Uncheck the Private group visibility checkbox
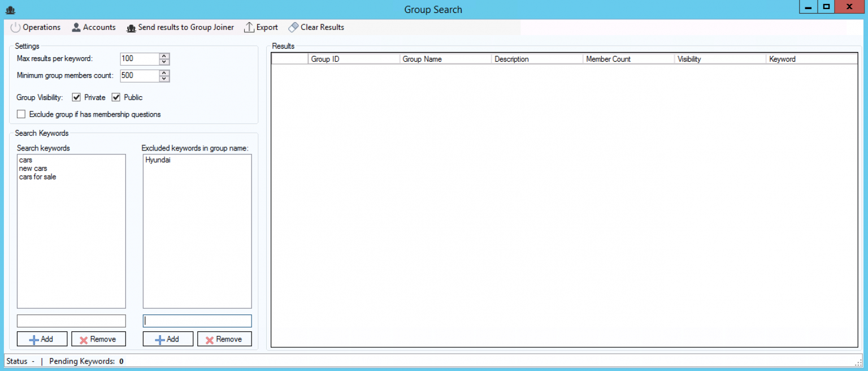Image resolution: width=868 pixels, height=371 pixels. pyautogui.click(x=77, y=97)
